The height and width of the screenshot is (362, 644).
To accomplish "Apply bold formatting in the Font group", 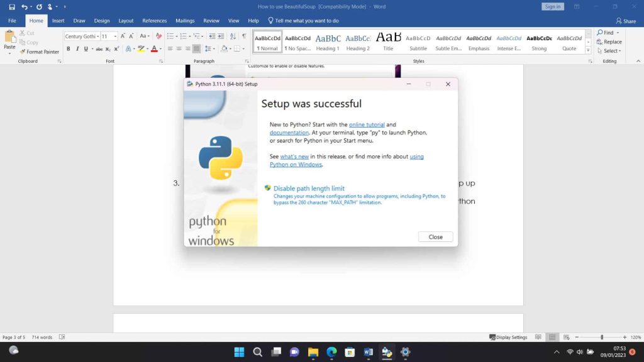I will click(69, 48).
